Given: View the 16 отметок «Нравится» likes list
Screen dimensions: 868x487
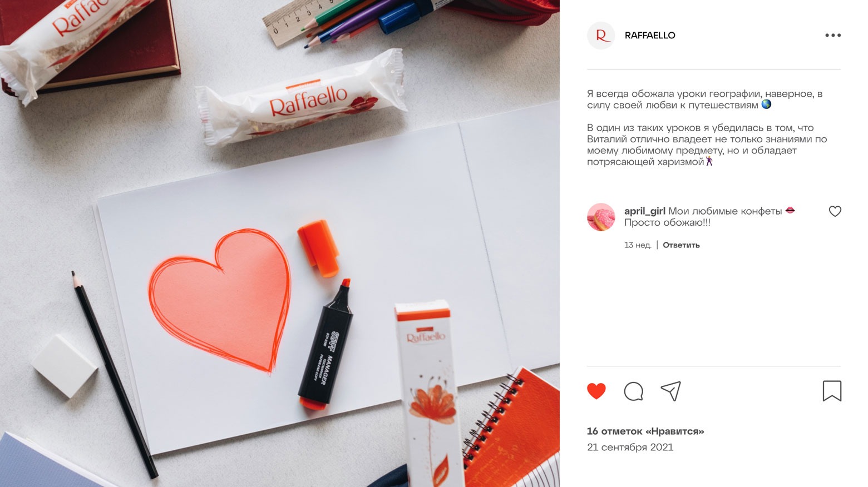Looking at the screenshot, I should click(645, 431).
